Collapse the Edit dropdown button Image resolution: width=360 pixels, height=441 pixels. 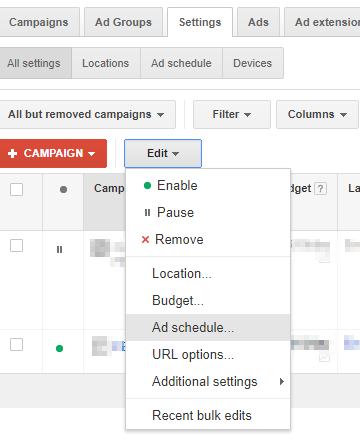click(x=163, y=153)
